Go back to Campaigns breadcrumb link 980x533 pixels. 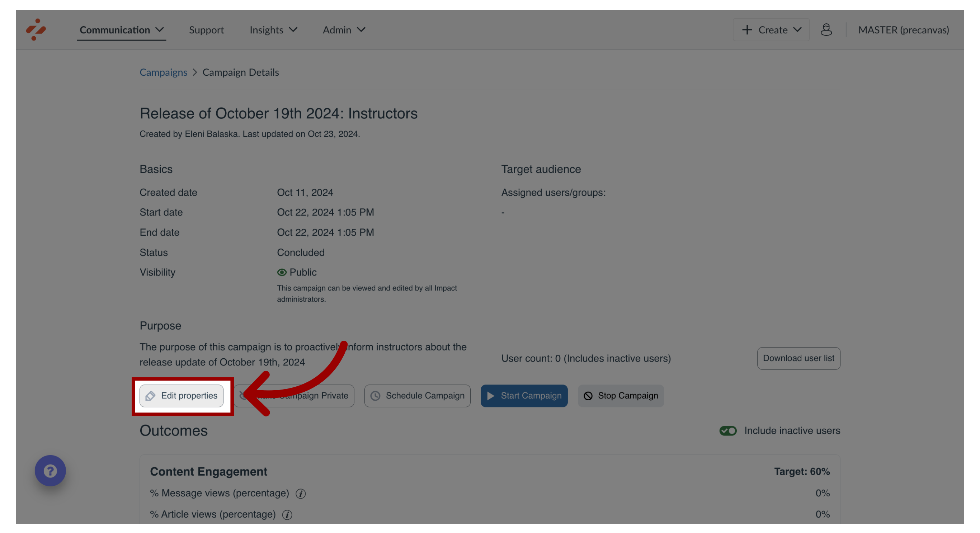pos(163,72)
